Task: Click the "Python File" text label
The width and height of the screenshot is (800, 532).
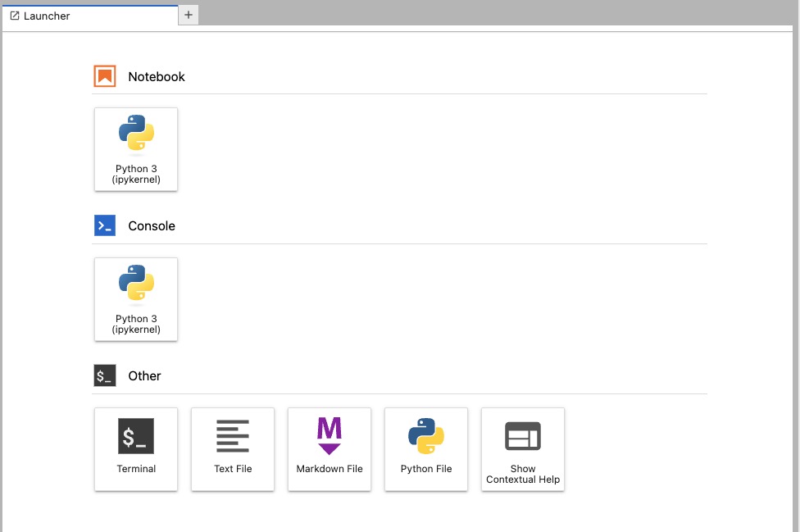Action: (426, 469)
